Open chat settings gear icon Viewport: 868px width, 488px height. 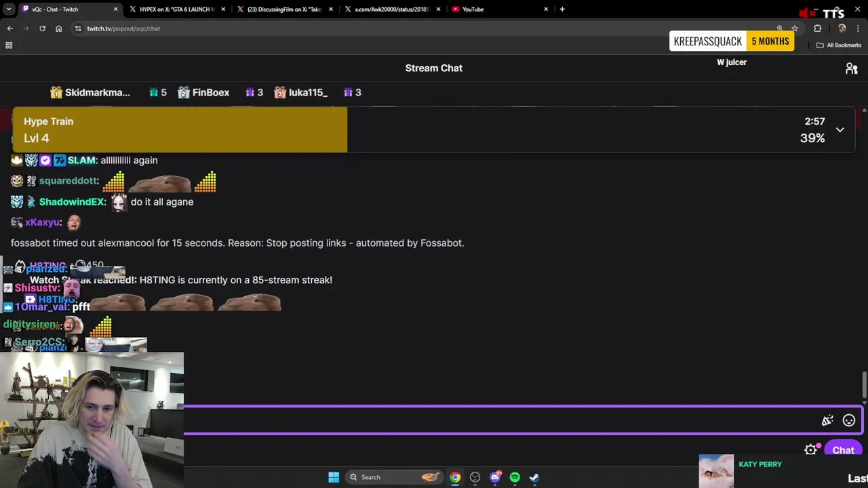point(810,450)
